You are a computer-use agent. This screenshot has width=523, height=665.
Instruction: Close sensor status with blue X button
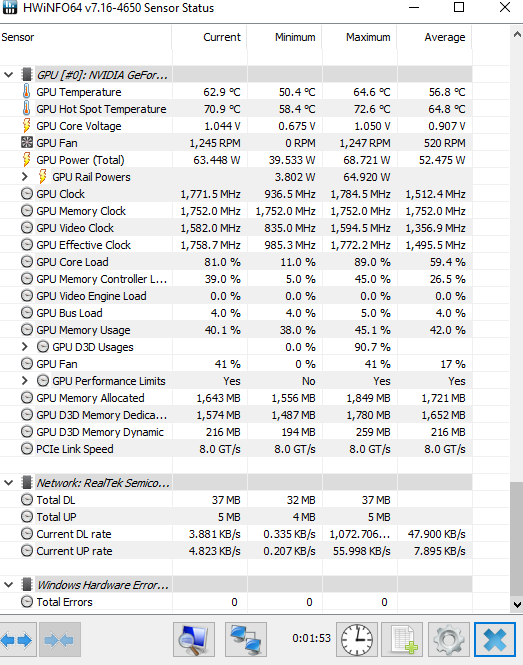(x=495, y=640)
